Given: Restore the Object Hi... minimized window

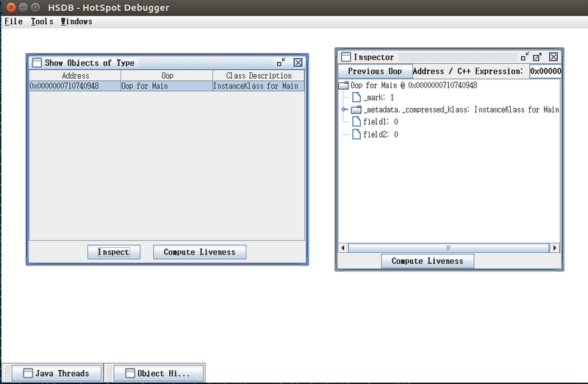Looking at the screenshot, I should 159,373.
